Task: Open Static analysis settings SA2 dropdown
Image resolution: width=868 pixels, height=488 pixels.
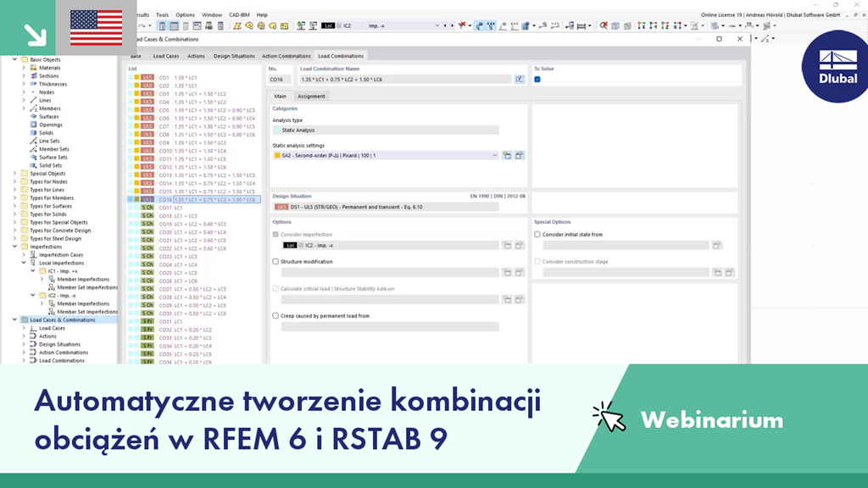Action: [x=495, y=156]
